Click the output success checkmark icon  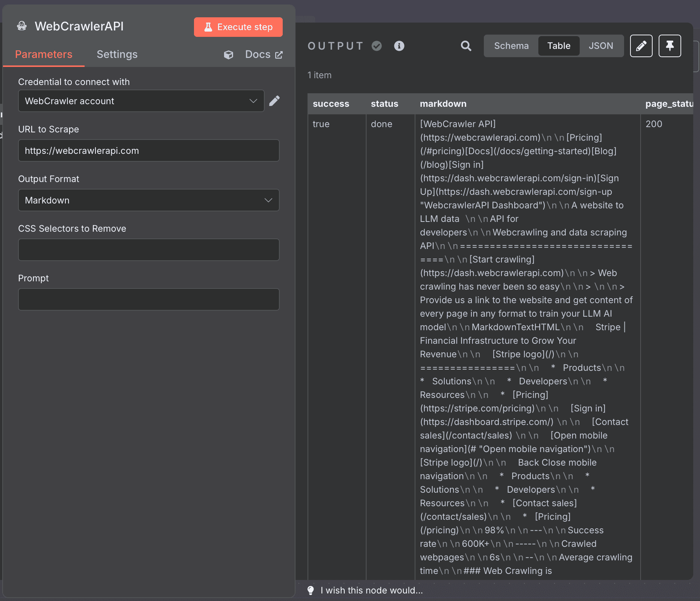[377, 46]
